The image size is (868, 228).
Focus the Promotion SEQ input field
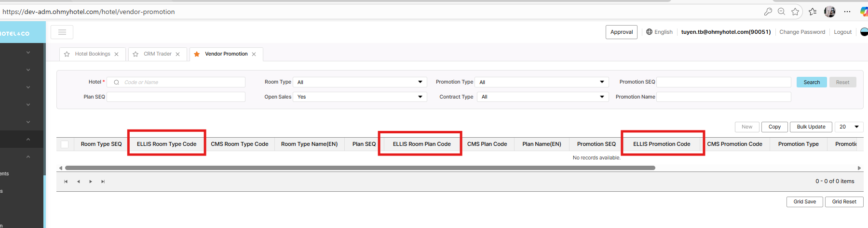click(724, 82)
